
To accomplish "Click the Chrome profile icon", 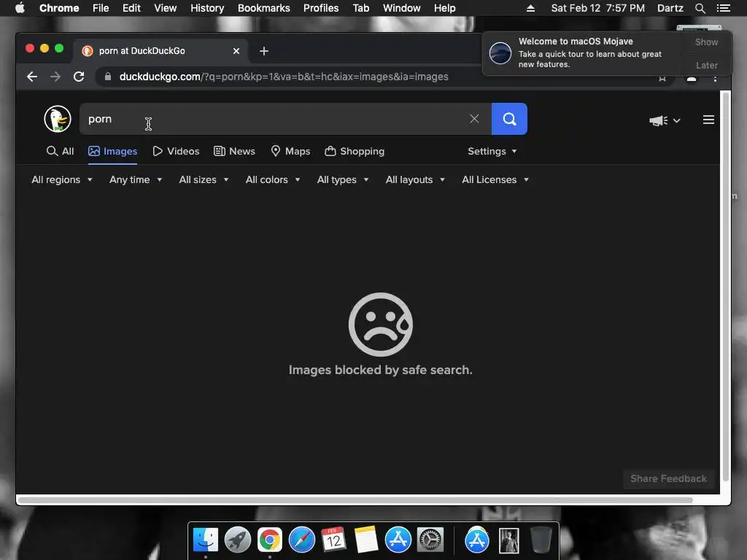I will pyautogui.click(x=692, y=79).
